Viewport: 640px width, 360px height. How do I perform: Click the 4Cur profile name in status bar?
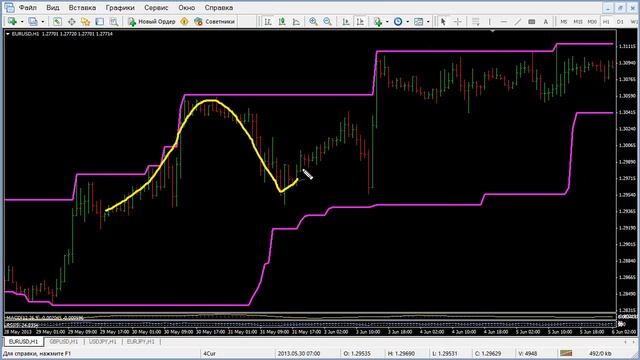[209, 353]
